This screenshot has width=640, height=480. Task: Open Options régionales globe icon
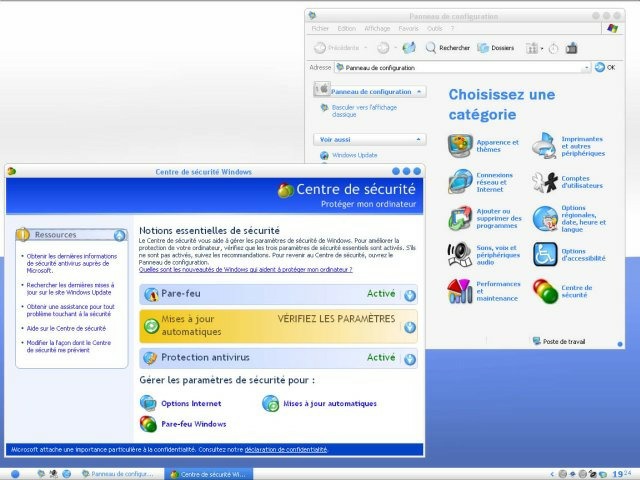coord(545,218)
